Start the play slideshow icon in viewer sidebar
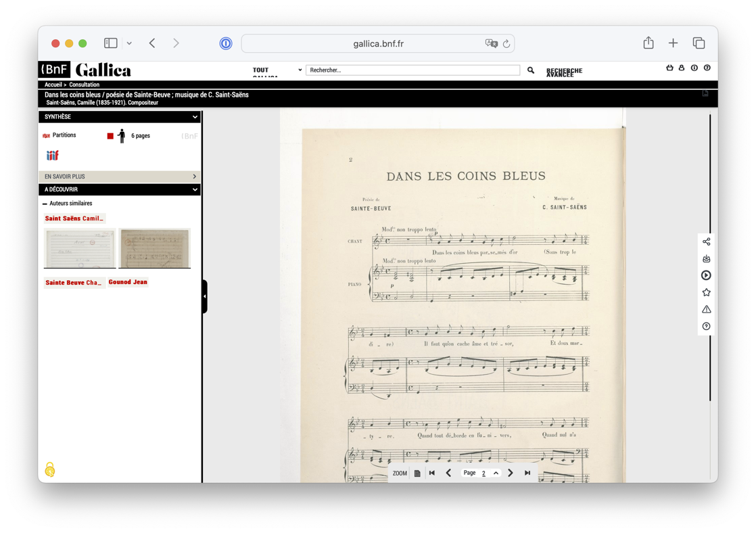The width and height of the screenshot is (756, 533). click(x=707, y=275)
